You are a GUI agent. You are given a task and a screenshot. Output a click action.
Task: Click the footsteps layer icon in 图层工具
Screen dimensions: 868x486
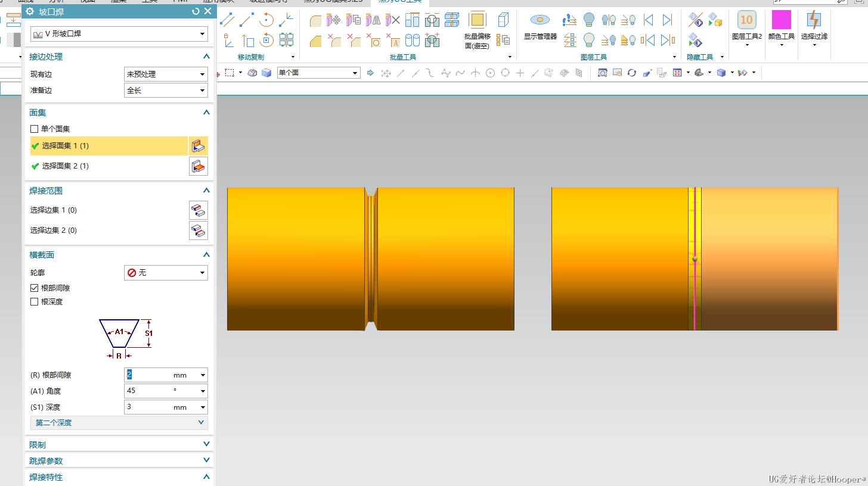click(570, 20)
